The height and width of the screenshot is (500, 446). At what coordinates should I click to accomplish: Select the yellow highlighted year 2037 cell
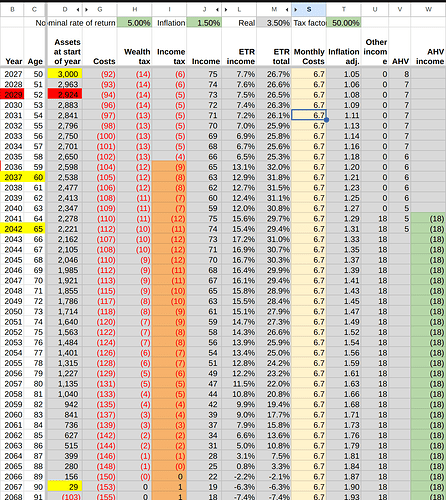(x=12, y=177)
